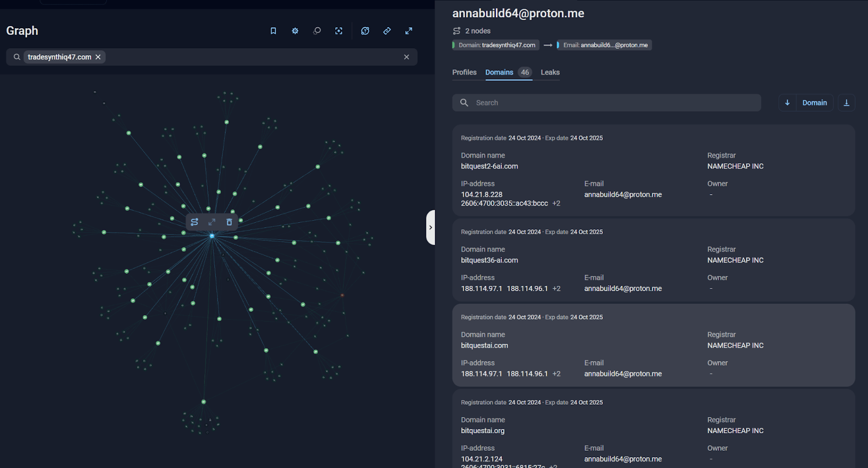Click the unknown-node question mark icon
868x468 pixels.
click(x=365, y=31)
